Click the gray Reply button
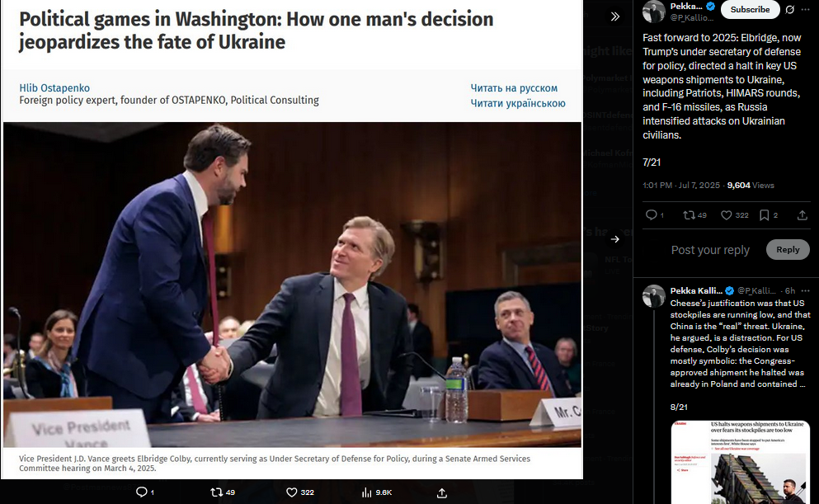The height and width of the screenshot is (504, 819). coord(788,250)
